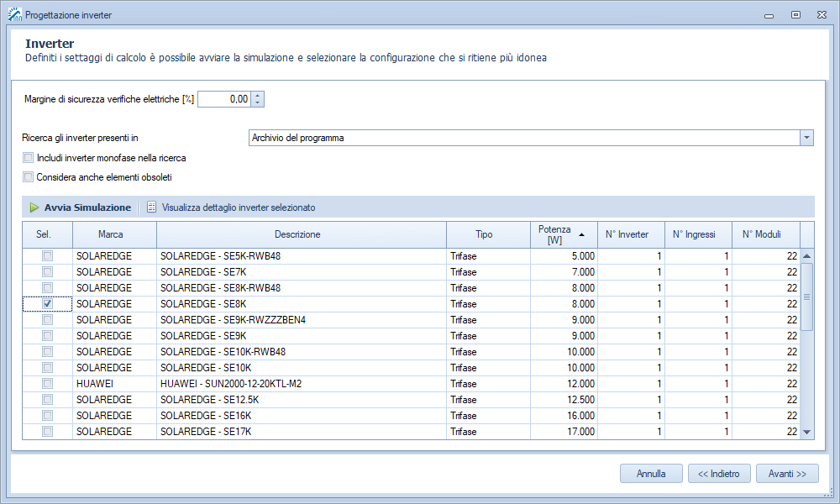Decrease the safety margin with down arrow
Viewport: 840px width, 504px height.
click(258, 102)
